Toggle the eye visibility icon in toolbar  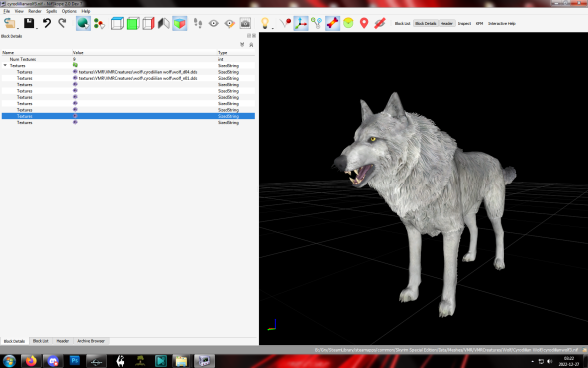tap(213, 23)
